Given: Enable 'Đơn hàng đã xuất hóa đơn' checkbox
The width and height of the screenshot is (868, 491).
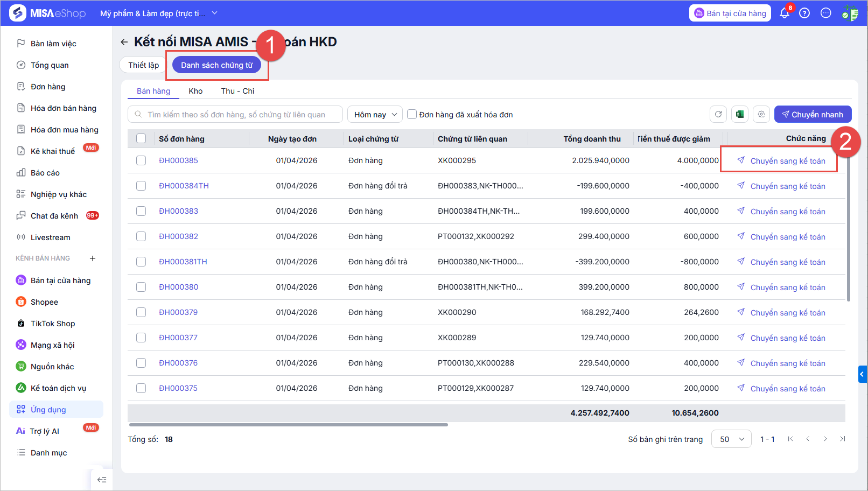Looking at the screenshot, I should [x=412, y=114].
